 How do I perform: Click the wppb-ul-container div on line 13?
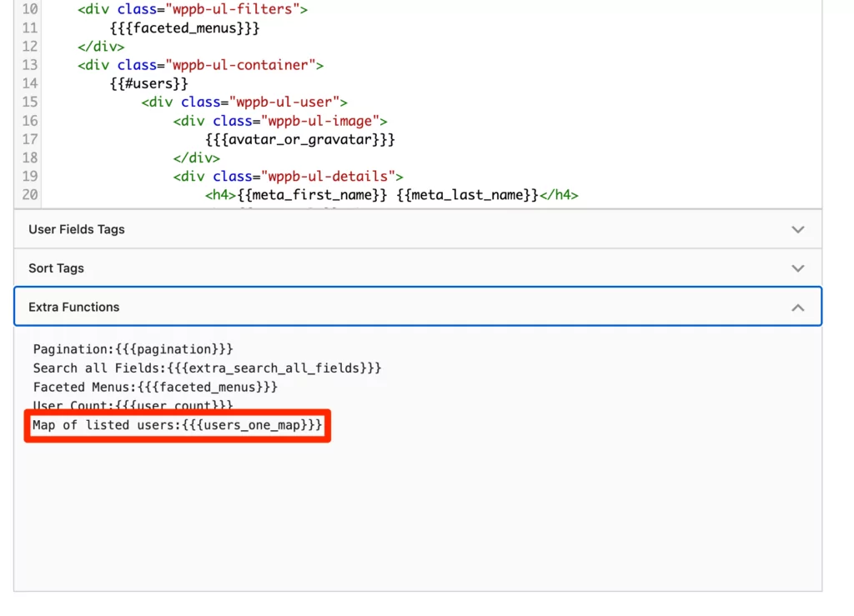coord(200,65)
